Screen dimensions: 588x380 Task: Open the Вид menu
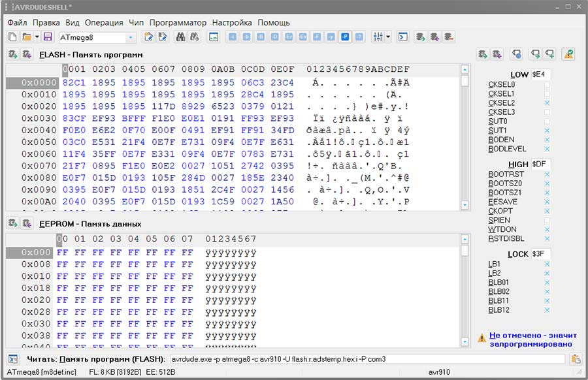point(73,22)
